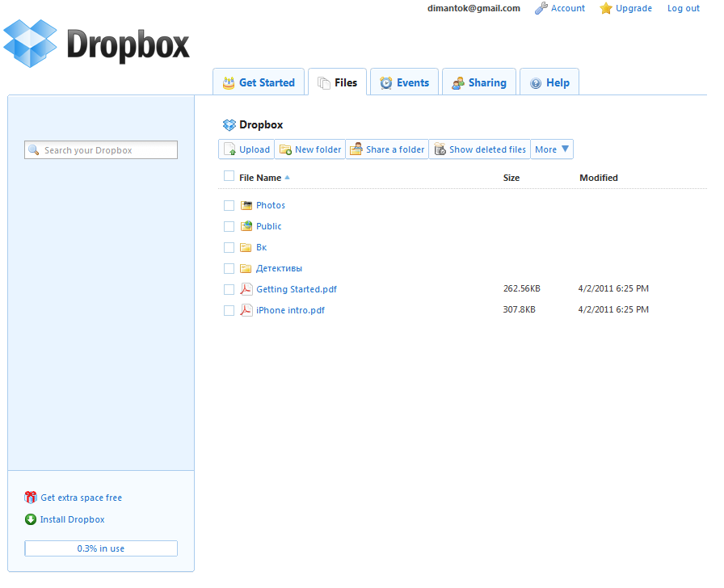Click the Log out link
The height and width of the screenshot is (588, 724).
pyautogui.click(x=684, y=8)
